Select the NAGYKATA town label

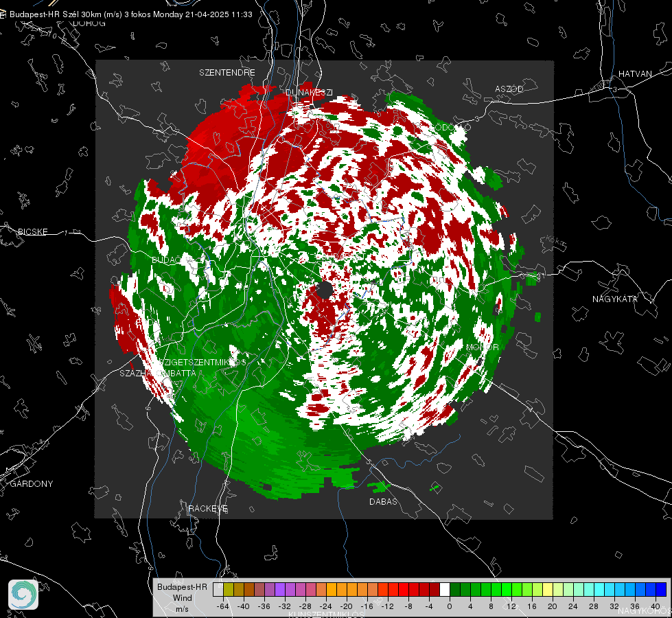tap(615, 299)
